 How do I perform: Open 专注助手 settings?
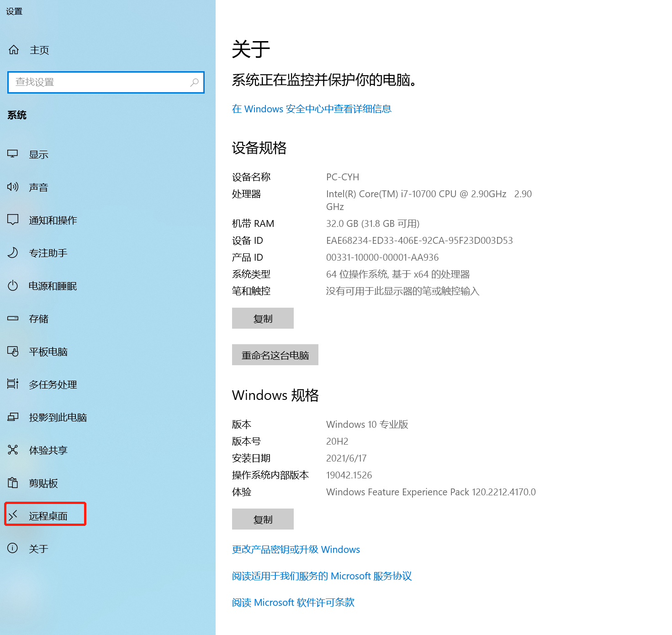pos(48,253)
